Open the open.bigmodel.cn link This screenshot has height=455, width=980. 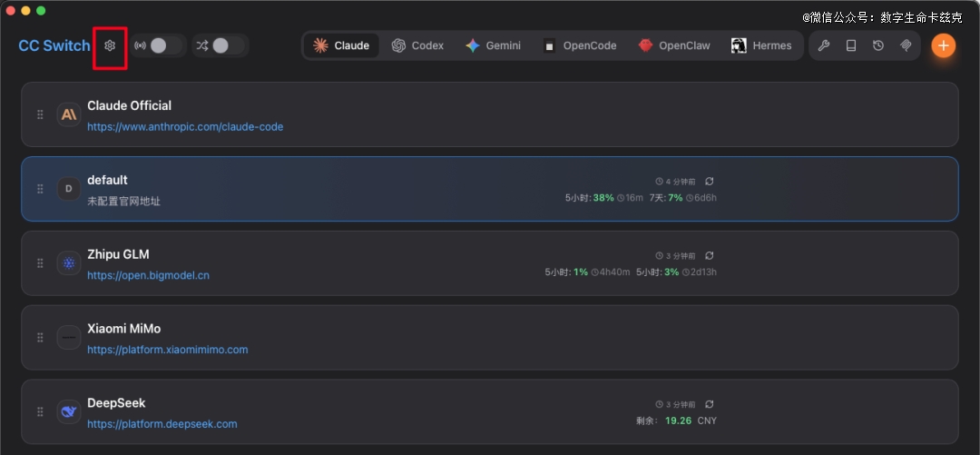tap(148, 275)
